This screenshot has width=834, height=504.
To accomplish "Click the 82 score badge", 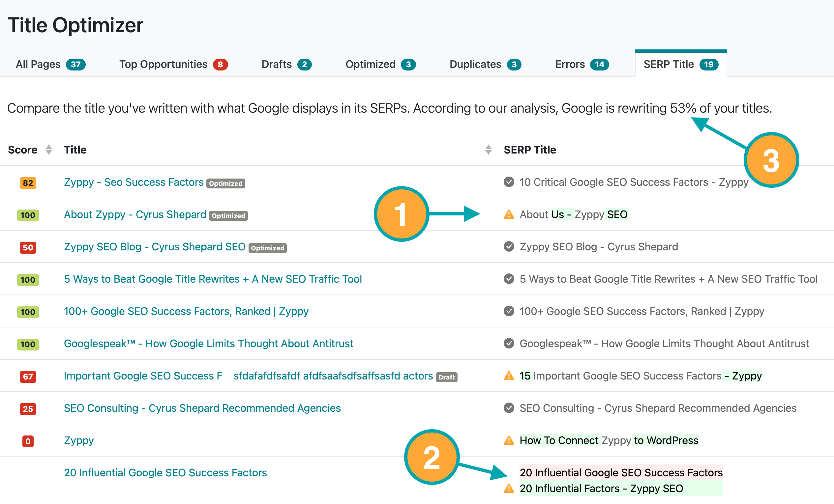I will (28, 183).
